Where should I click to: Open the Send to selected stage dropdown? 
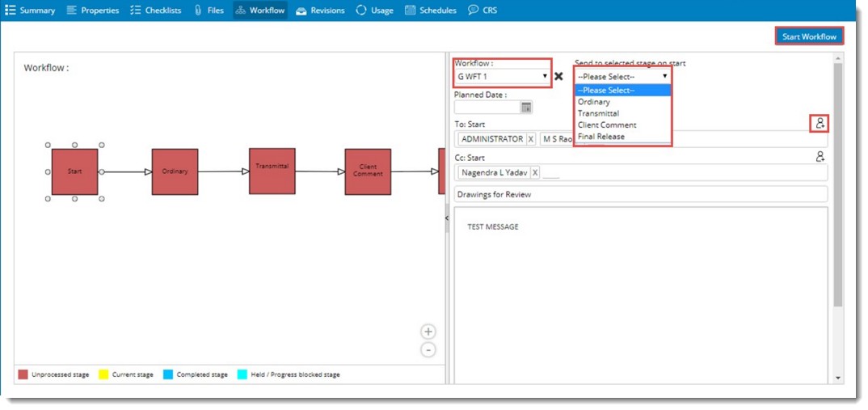pos(622,77)
